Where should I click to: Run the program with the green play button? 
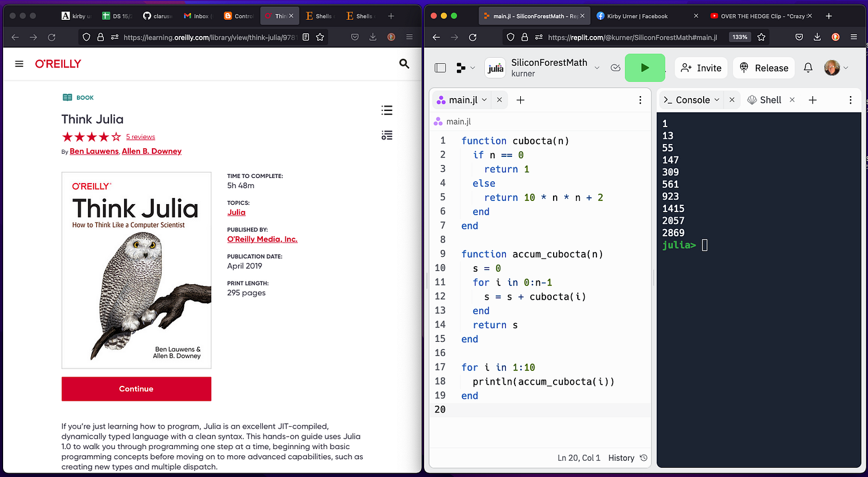645,68
